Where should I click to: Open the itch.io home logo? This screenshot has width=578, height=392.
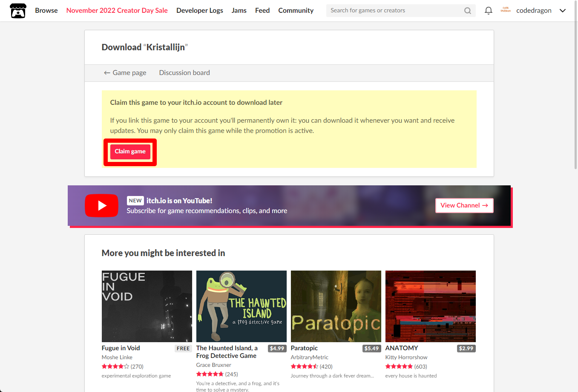18,11
